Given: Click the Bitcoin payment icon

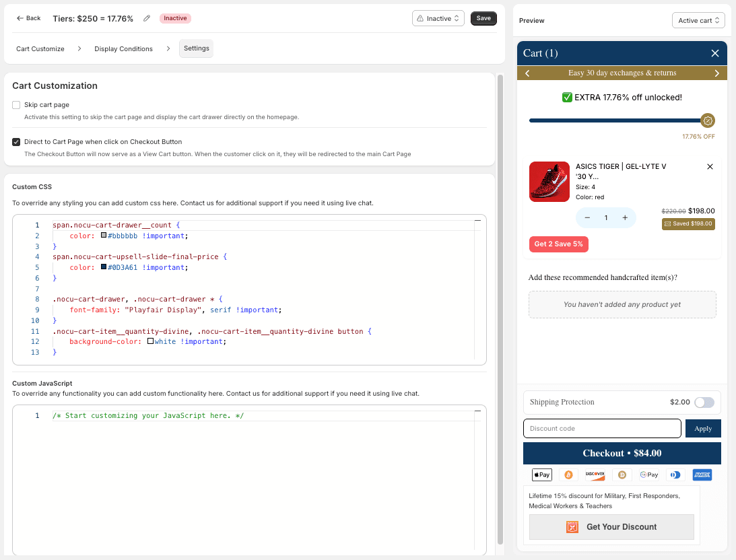Looking at the screenshot, I should [x=568, y=475].
